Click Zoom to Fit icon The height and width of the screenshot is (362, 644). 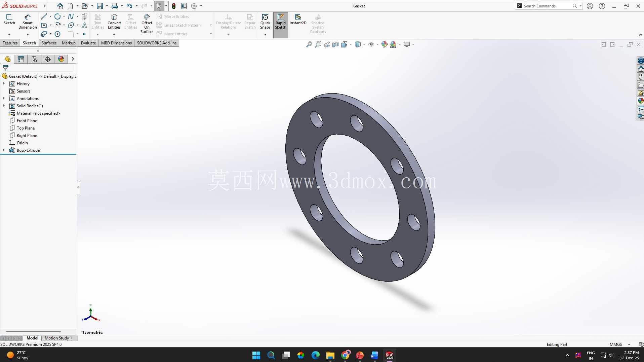click(309, 44)
